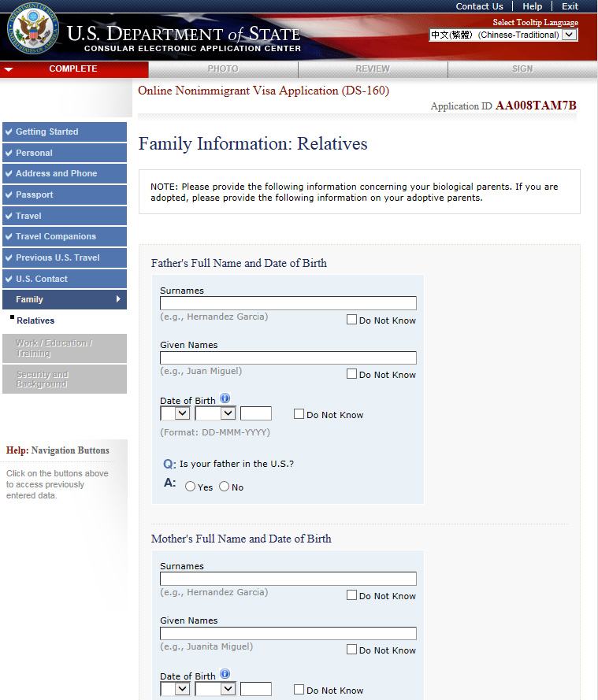The height and width of the screenshot is (700, 598).
Task: Click the Work / Education / Training section
Action: click(x=65, y=348)
